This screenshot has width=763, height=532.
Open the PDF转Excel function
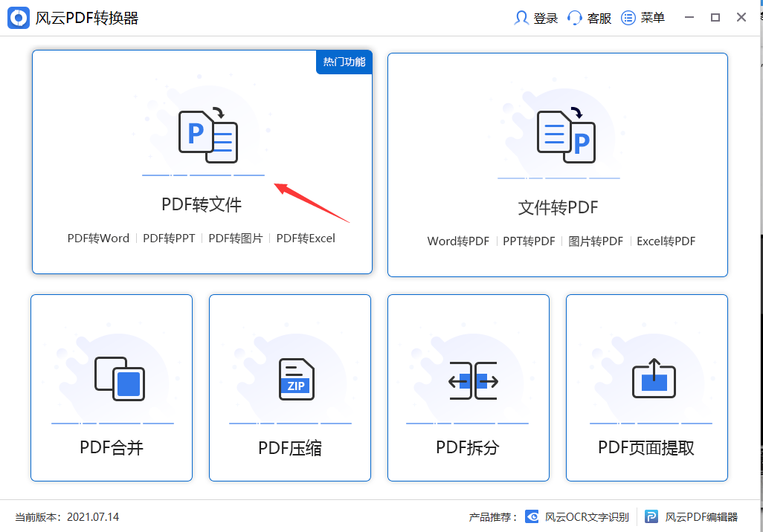[306, 238]
